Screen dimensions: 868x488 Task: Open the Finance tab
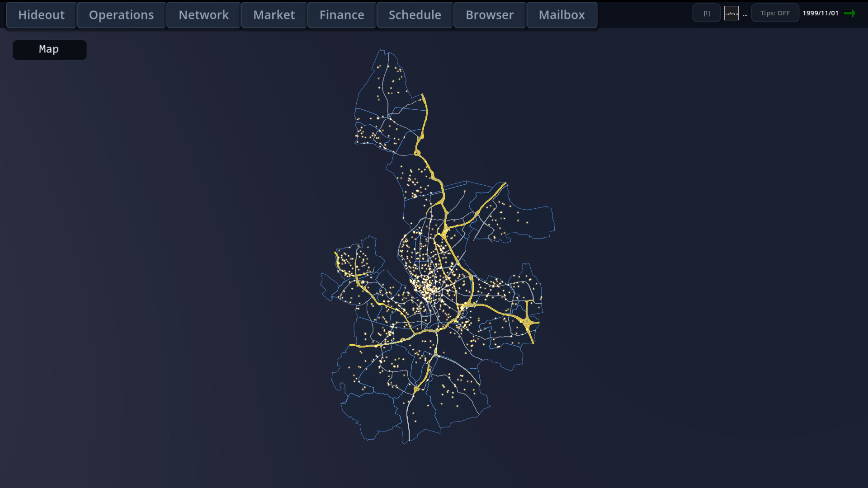point(342,15)
